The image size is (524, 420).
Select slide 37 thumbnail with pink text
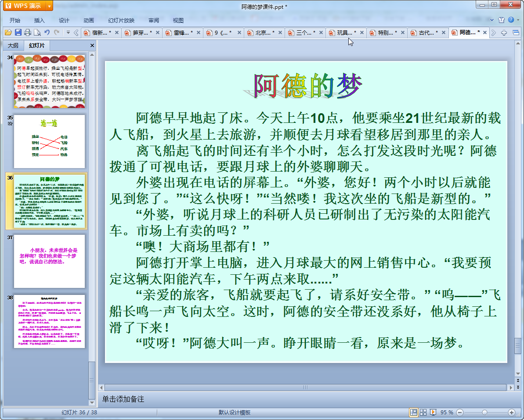coord(50,261)
